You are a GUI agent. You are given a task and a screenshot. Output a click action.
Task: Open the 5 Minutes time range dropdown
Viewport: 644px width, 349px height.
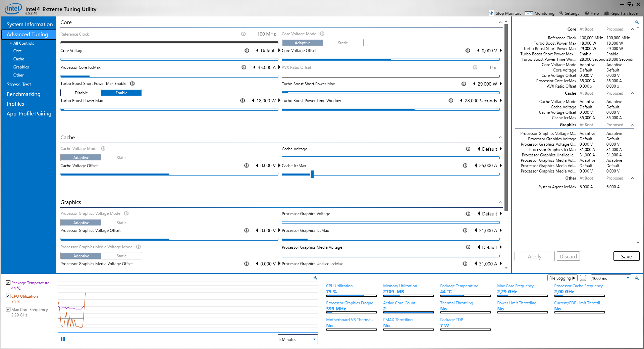coord(298,339)
